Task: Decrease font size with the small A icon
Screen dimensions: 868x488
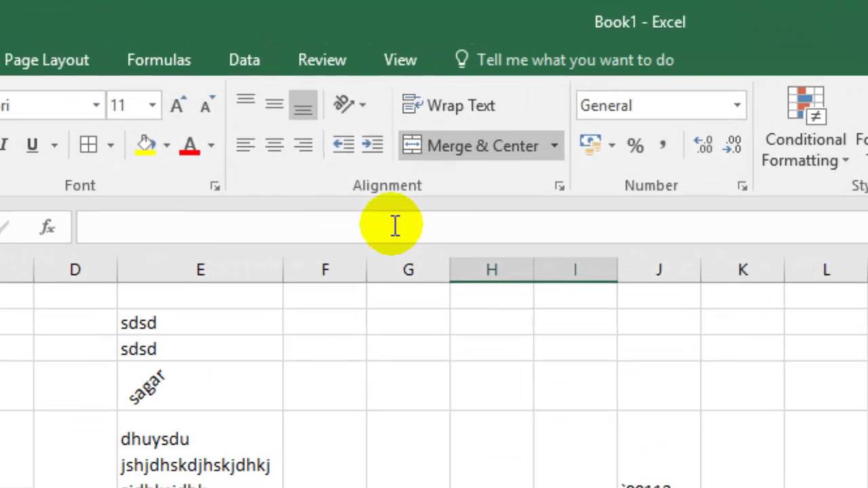Action: tap(208, 105)
